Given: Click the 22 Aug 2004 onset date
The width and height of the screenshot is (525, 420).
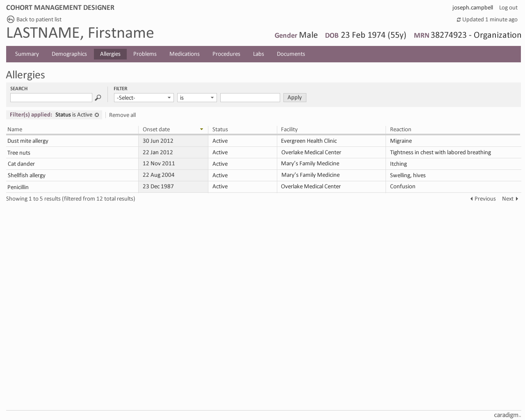Looking at the screenshot, I should point(159,175).
